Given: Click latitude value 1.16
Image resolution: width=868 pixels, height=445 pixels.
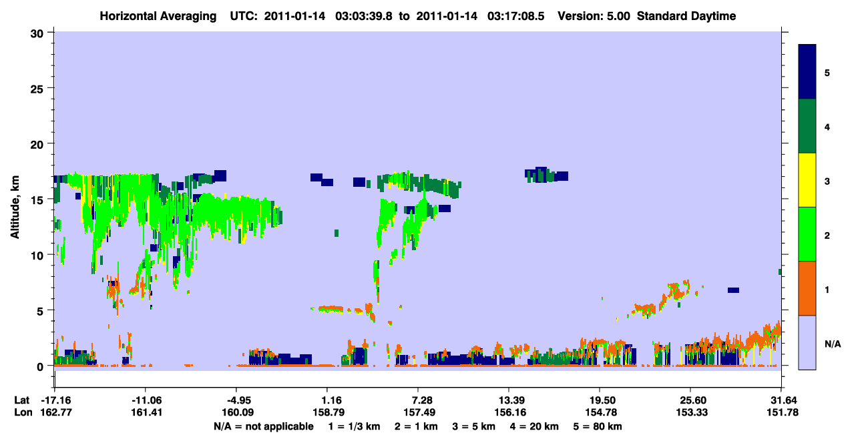Looking at the screenshot, I should (x=327, y=400).
